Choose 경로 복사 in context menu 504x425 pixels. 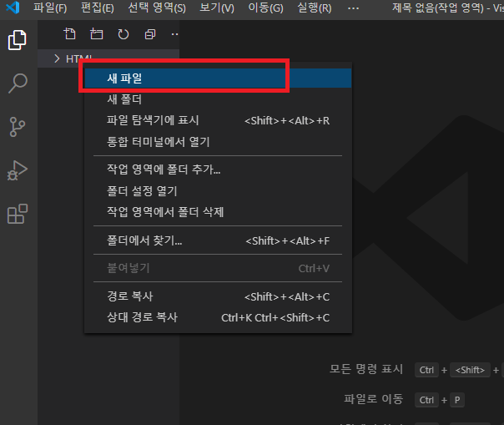(218, 296)
